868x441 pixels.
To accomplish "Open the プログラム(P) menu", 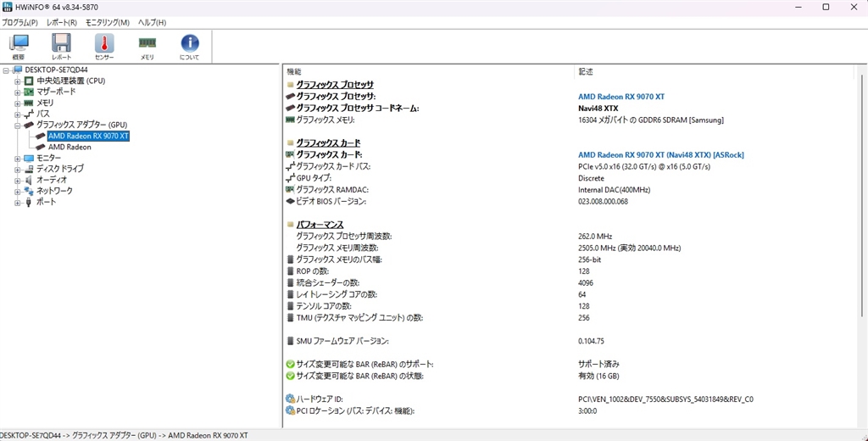I will (x=20, y=23).
